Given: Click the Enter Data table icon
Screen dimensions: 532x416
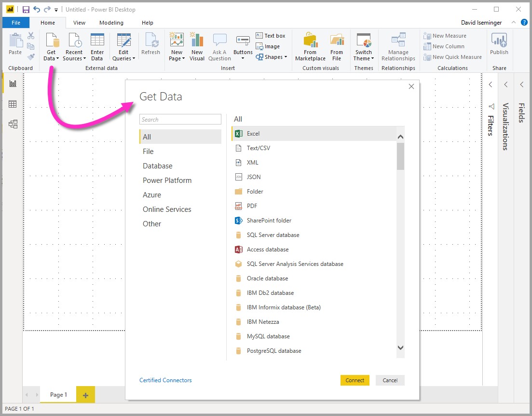Looking at the screenshot, I should (97, 41).
